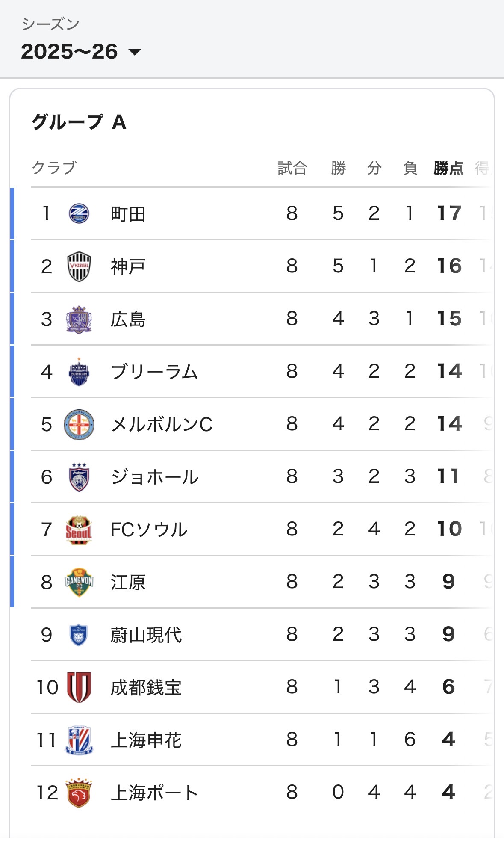Click the Vissel 神戸 crest icon
Screen dimensions: 504x852
click(79, 266)
